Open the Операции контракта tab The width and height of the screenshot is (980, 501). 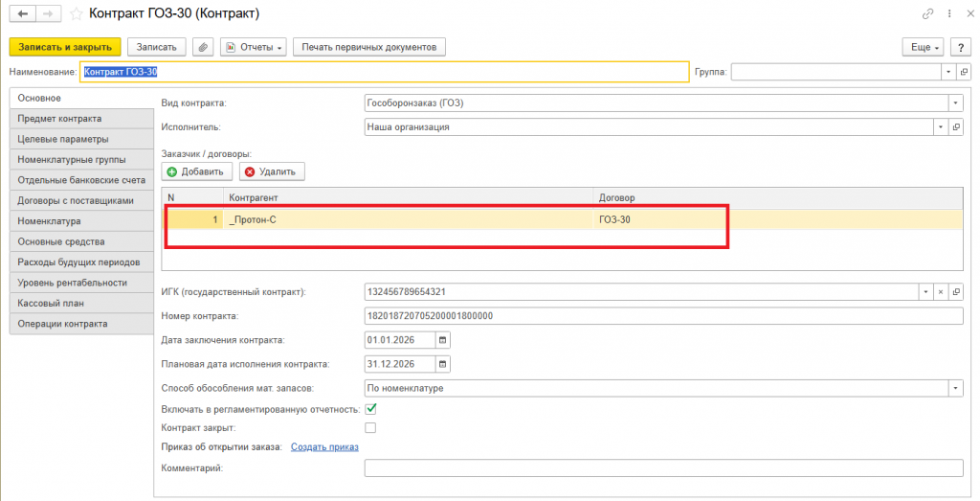click(x=81, y=324)
